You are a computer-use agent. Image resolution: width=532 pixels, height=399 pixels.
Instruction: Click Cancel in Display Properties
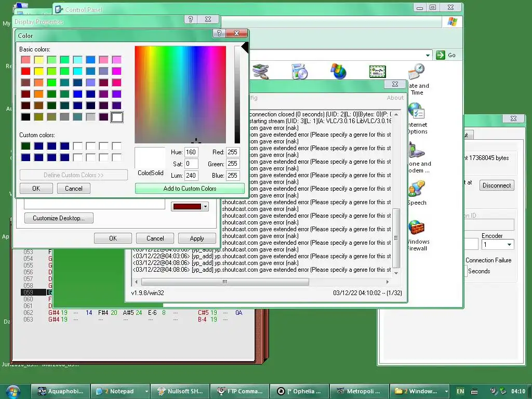(x=155, y=238)
